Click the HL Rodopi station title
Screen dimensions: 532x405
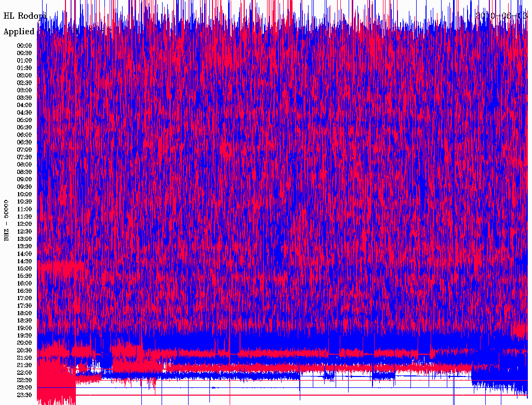(25, 16)
